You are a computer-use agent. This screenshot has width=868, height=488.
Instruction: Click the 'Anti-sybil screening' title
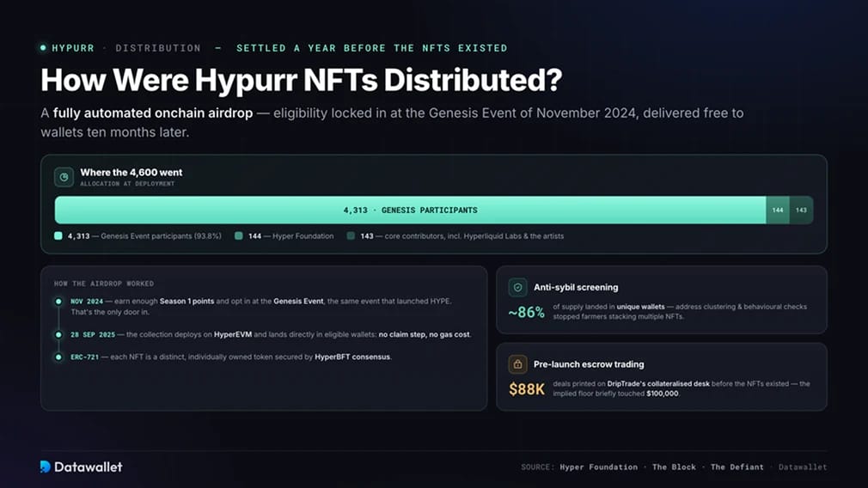576,287
